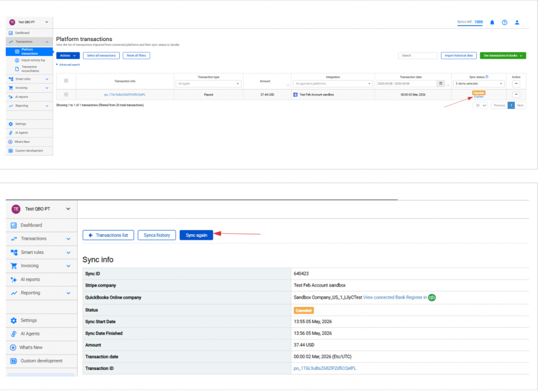The image size is (538, 392).
Task: Click What's New star icon in Sync info sidebar
Action: click(13, 348)
